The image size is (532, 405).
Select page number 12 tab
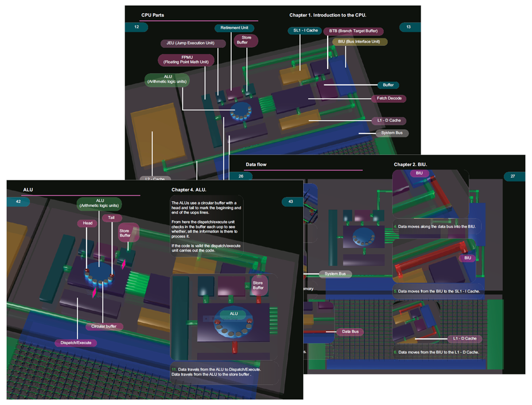(137, 27)
